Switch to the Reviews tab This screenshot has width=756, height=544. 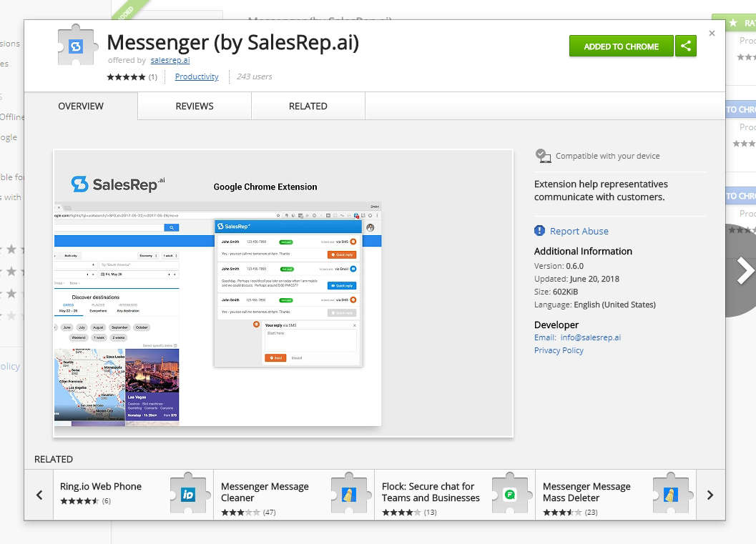195,106
